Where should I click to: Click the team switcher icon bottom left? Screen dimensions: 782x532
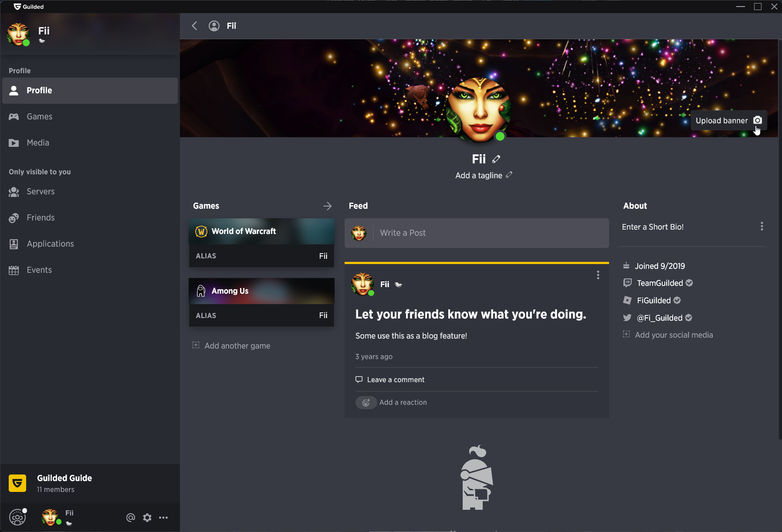[x=17, y=517]
